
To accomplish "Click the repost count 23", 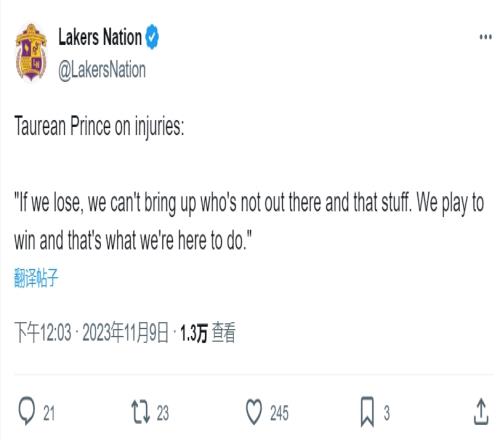I will 163,413.
